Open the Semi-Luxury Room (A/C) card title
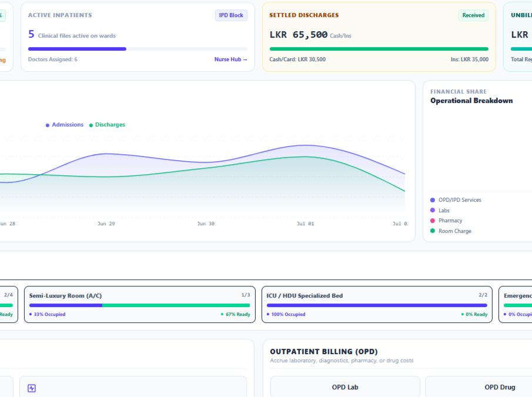The image size is (532, 397). point(65,295)
